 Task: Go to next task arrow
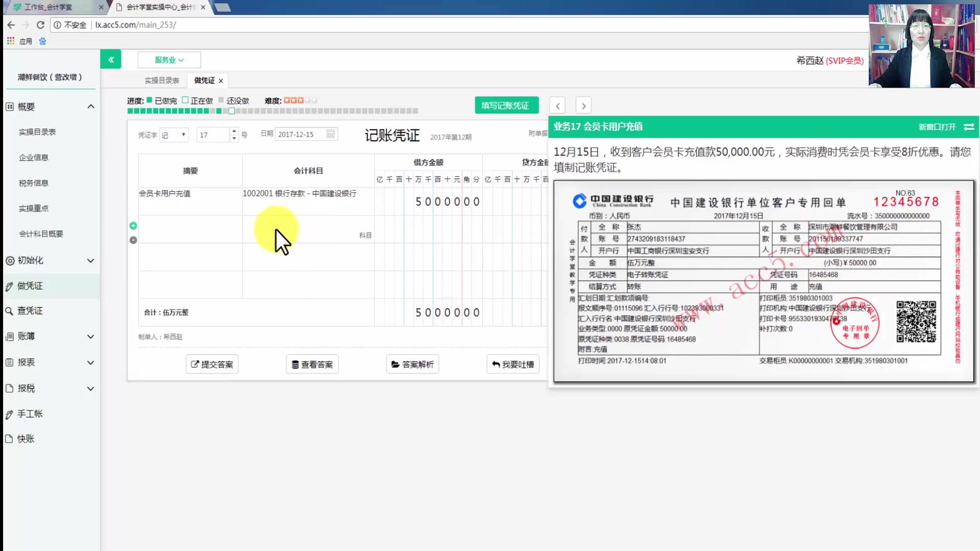[583, 106]
